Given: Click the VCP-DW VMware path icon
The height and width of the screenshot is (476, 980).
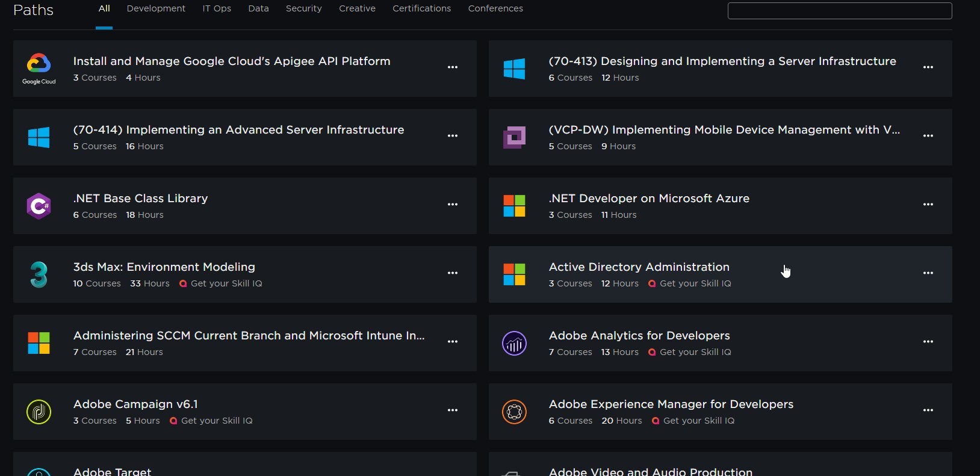Looking at the screenshot, I should (x=515, y=137).
